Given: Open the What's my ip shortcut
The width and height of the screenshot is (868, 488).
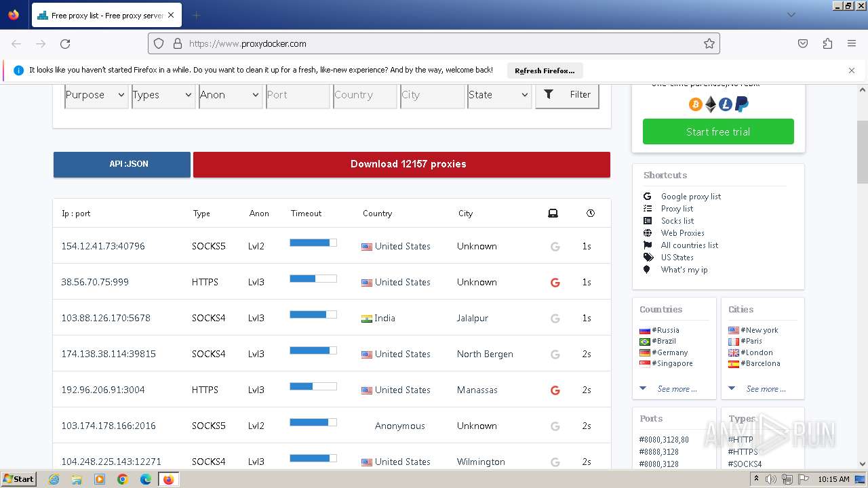Looking at the screenshot, I should [684, 270].
